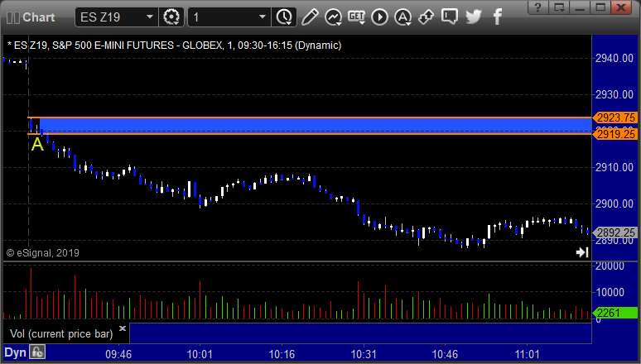
Task: Click the GET tools icon
Action: click(356, 17)
